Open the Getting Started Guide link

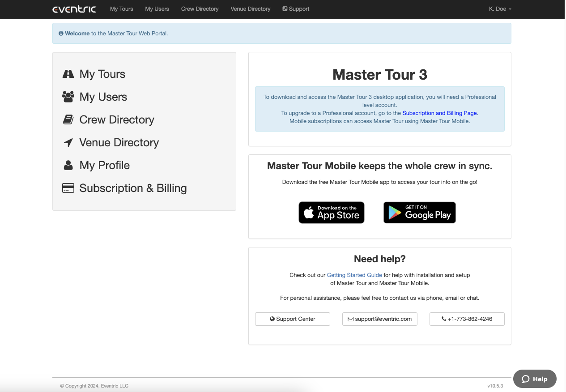pyautogui.click(x=354, y=275)
